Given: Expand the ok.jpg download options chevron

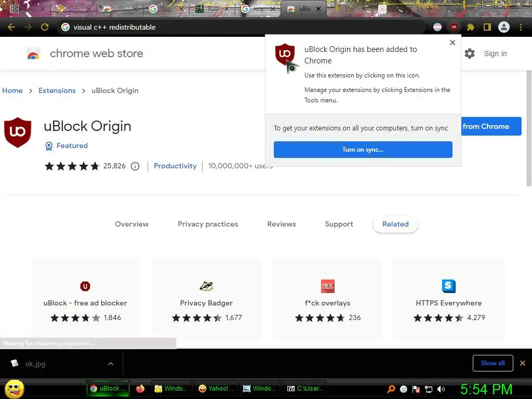Looking at the screenshot, I should tap(111, 364).
